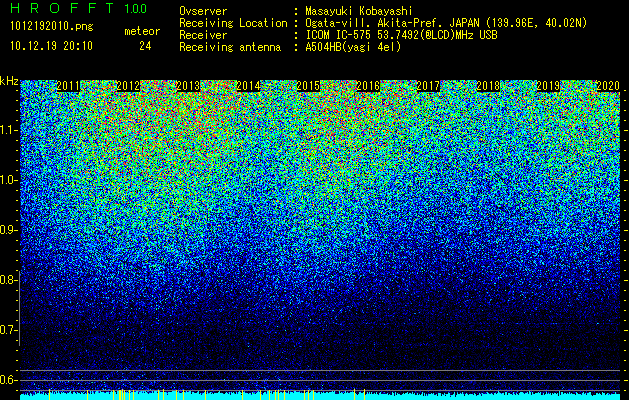Click the HROFFT program title

pos(62,8)
